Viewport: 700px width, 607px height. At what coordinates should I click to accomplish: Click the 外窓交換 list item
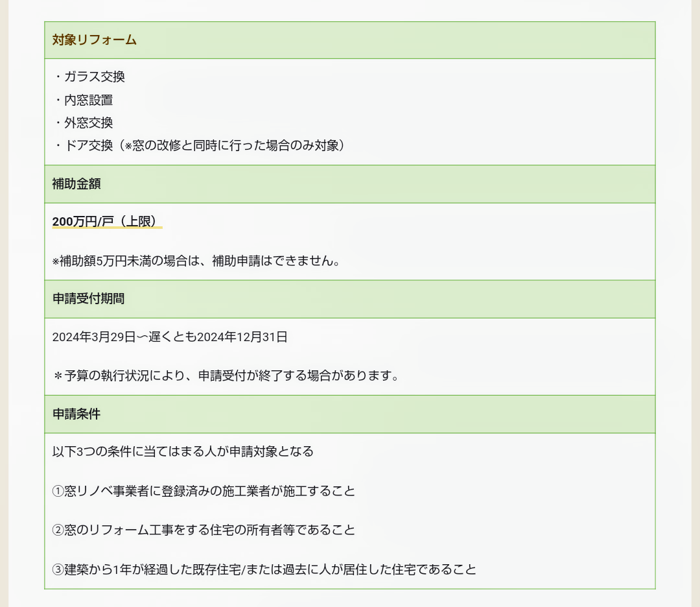point(83,123)
